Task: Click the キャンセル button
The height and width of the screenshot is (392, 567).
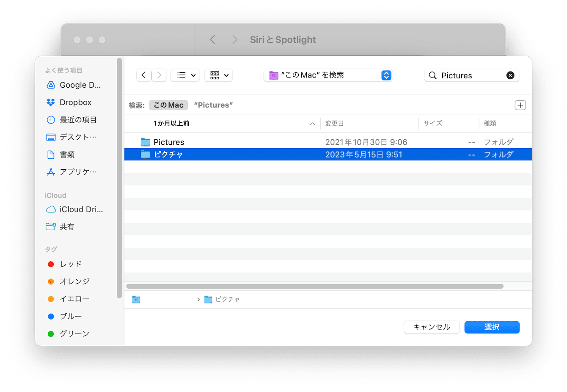Action: [432, 327]
